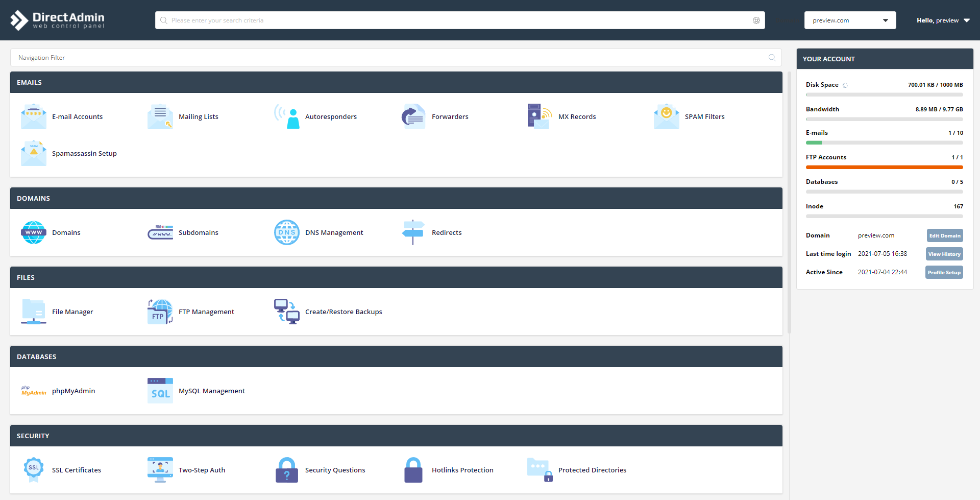Screen dimensions: 980x500
Task: Click the Edit Domain button
Action: (944, 235)
